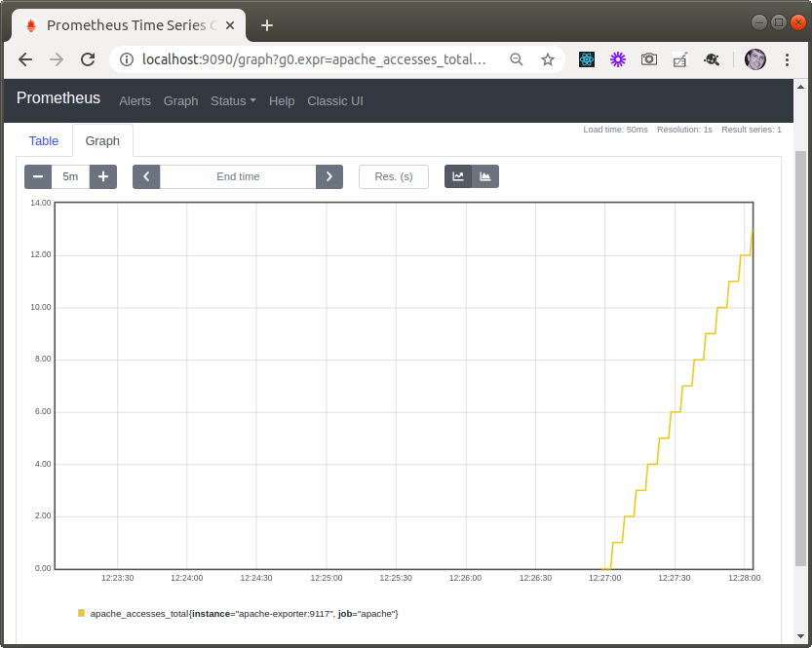The width and height of the screenshot is (812, 648).
Task: Open the camera screenshot extension
Action: 649,59
